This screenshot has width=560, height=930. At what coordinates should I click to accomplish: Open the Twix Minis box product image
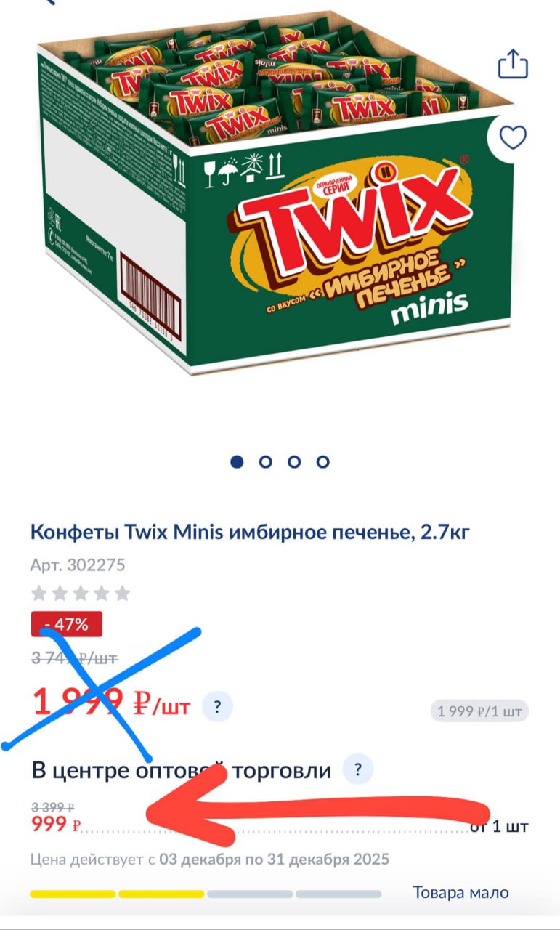[x=276, y=193]
